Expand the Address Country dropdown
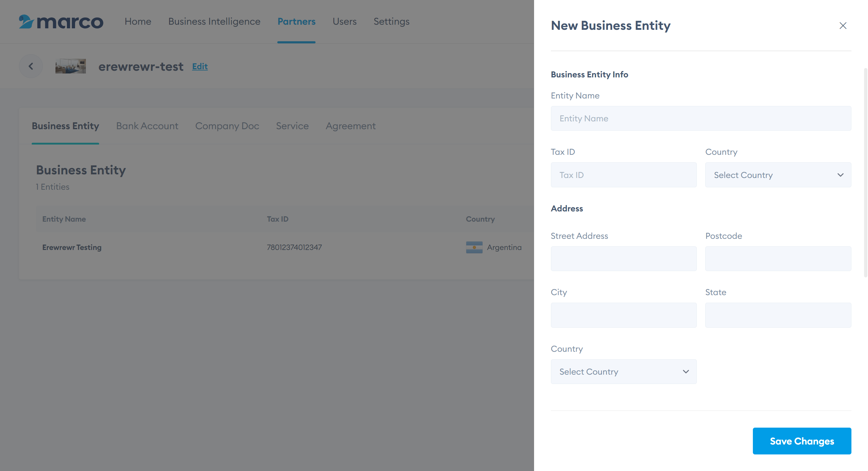Image resolution: width=868 pixels, height=471 pixels. [623, 372]
